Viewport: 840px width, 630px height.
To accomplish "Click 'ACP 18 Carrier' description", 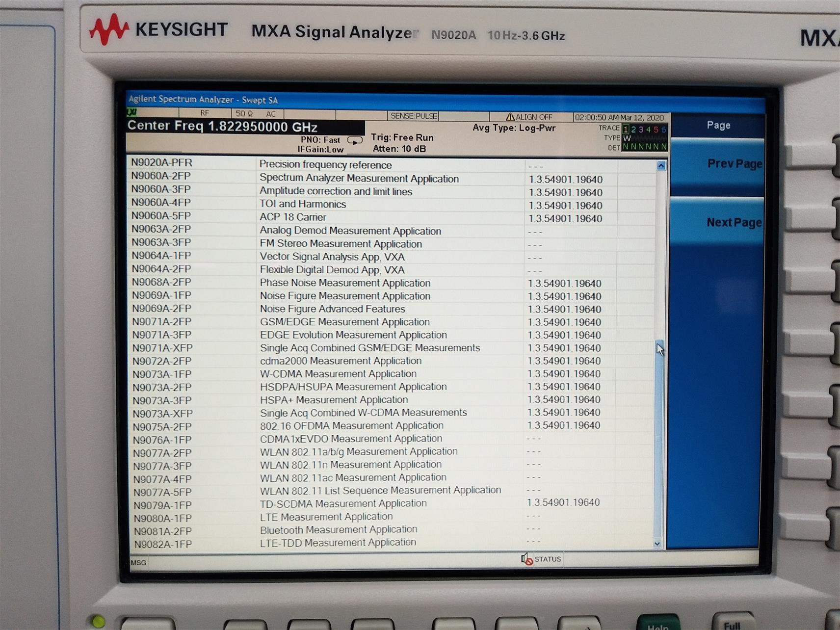I will [292, 217].
